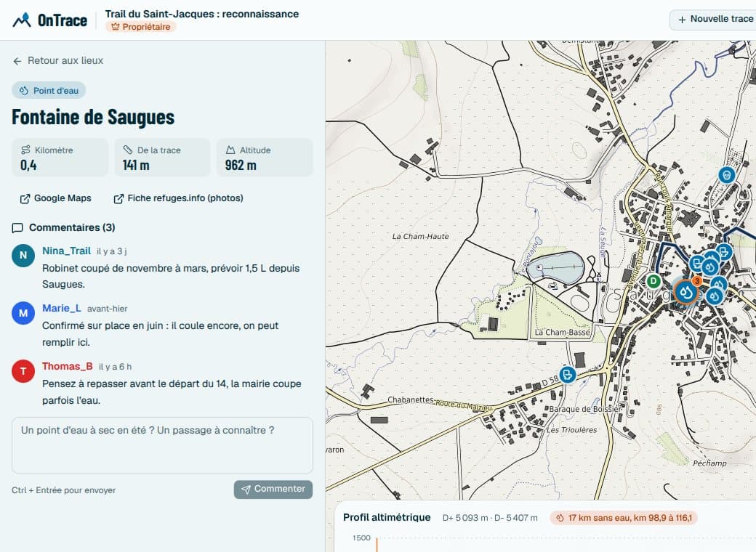Click the Chabanettes map label
The image size is (756, 552).
click(x=410, y=399)
